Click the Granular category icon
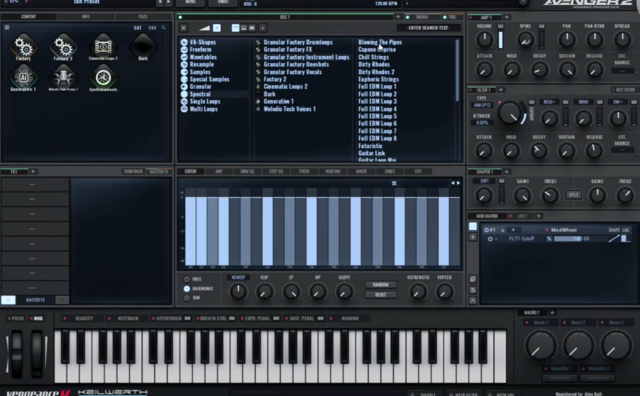The height and width of the screenshot is (396, 640). coord(184,87)
